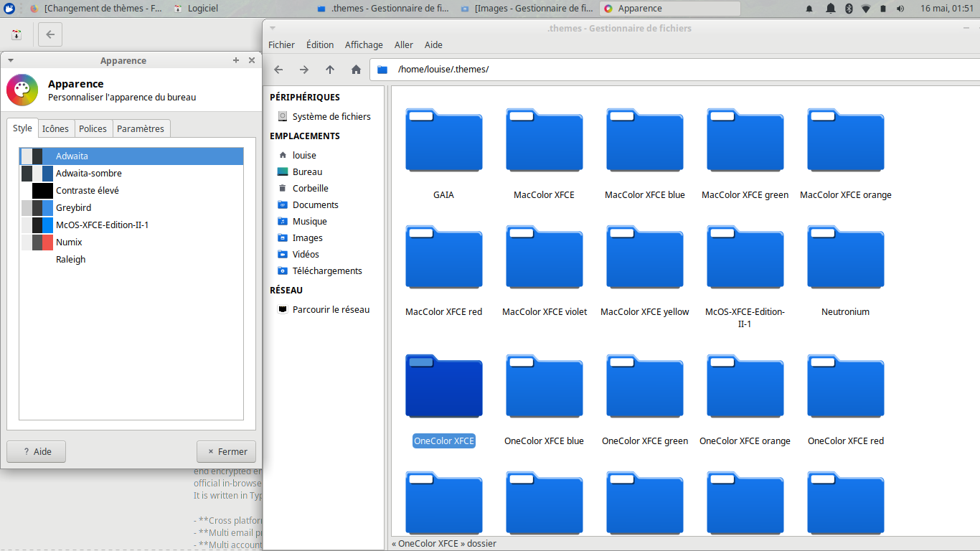
Task: Open file manager window menu arrow in titlebar
Action: [x=273, y=29]
